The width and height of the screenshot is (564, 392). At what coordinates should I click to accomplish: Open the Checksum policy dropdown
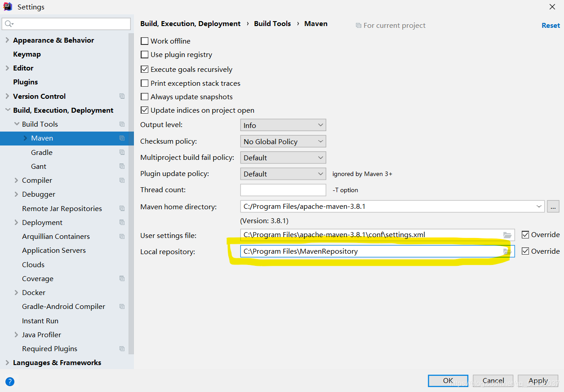283,141
